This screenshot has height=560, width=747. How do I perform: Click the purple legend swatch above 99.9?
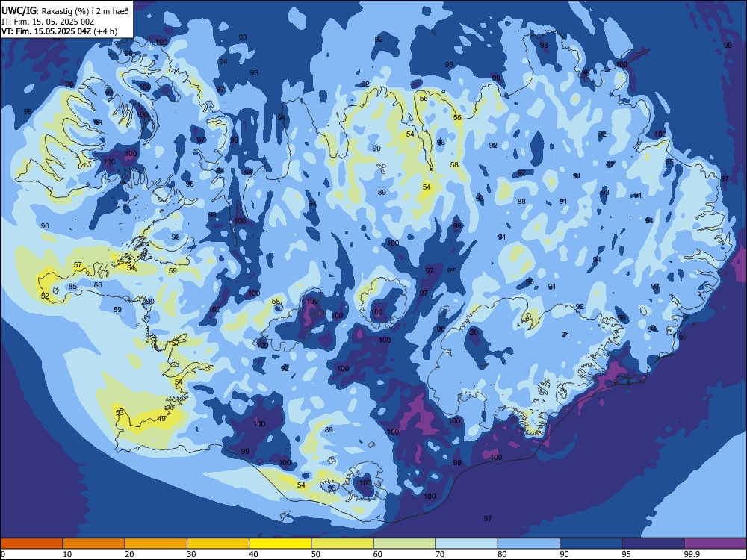(x=715, y=544)
